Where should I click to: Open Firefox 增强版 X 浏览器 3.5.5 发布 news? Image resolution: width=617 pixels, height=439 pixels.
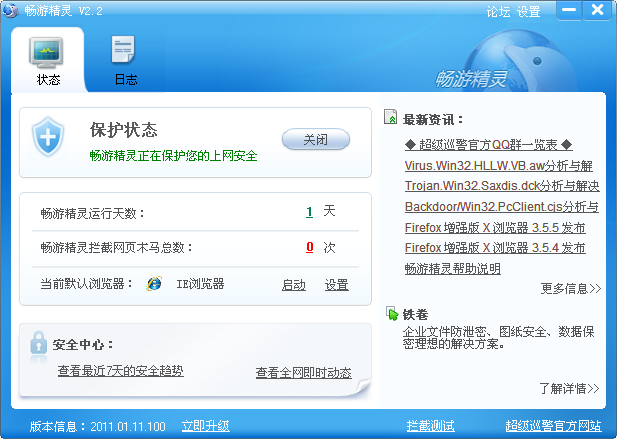[495, 228]
